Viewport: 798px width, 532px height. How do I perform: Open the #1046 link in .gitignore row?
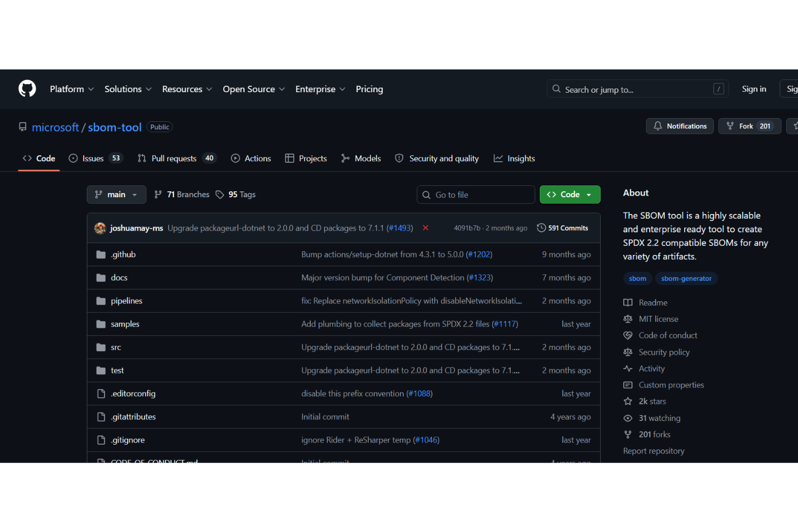[426, 440]
